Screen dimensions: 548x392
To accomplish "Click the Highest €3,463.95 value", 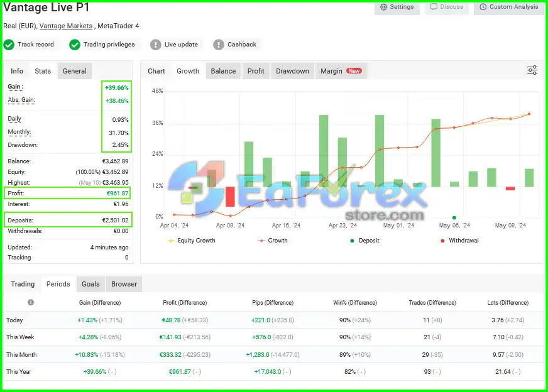I will [x=116, y=183].
